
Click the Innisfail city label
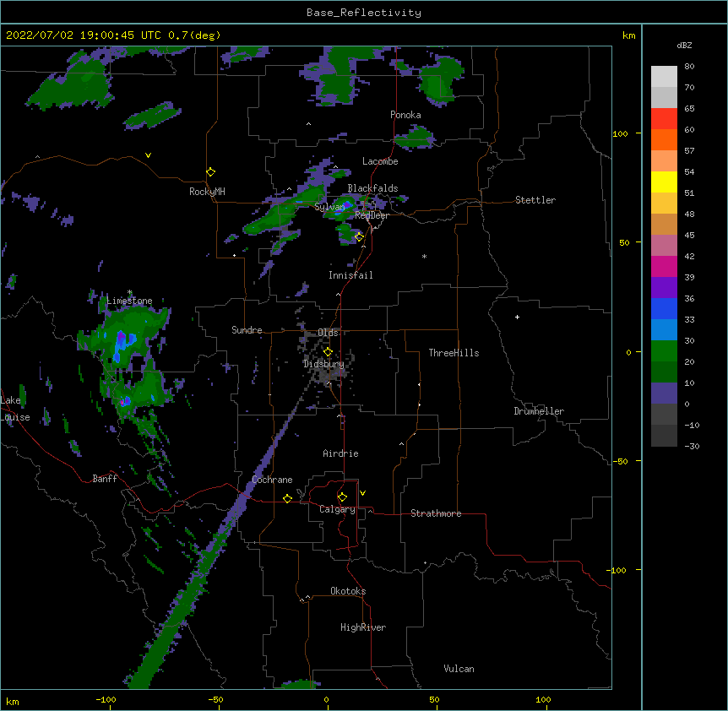coord(350,275)
